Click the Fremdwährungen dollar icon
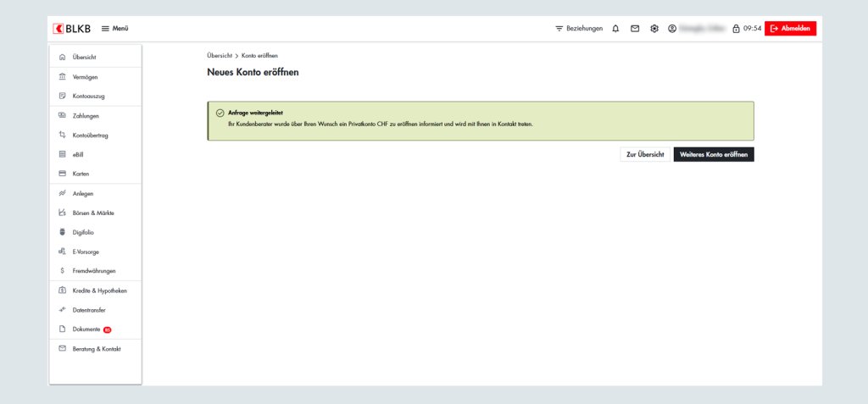This screenshot has width=868, height=404. [x=62, y=271]
